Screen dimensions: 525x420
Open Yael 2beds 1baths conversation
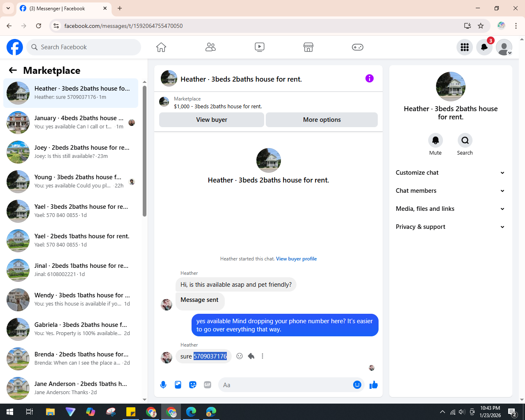tap(71, 241)
